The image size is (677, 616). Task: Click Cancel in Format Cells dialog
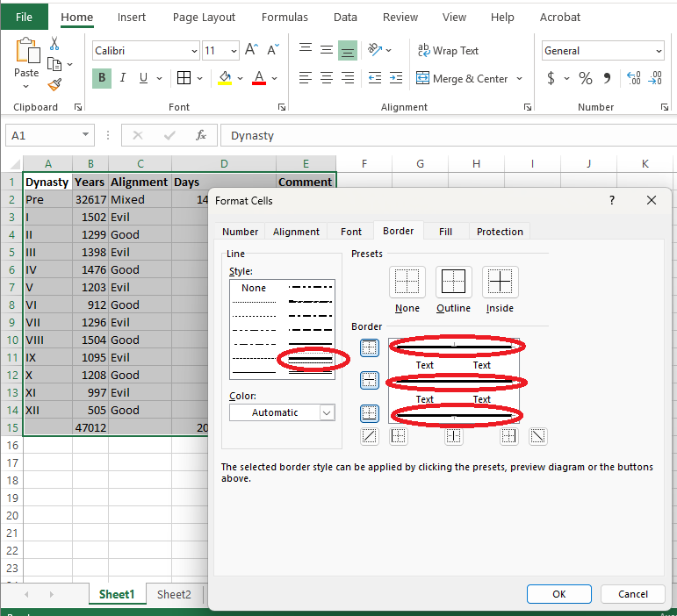click(633, 594)
